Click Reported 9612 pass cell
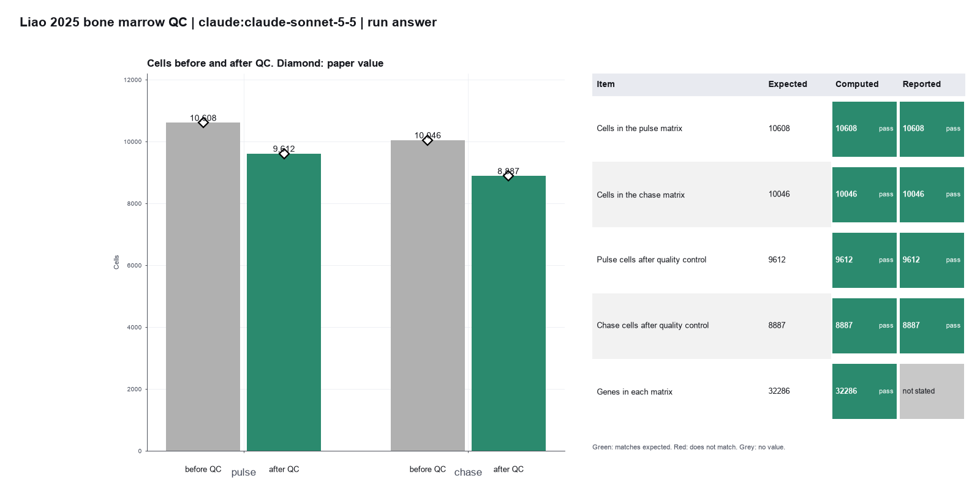Viewport: 980px width, 490px height. pos(932,260)
